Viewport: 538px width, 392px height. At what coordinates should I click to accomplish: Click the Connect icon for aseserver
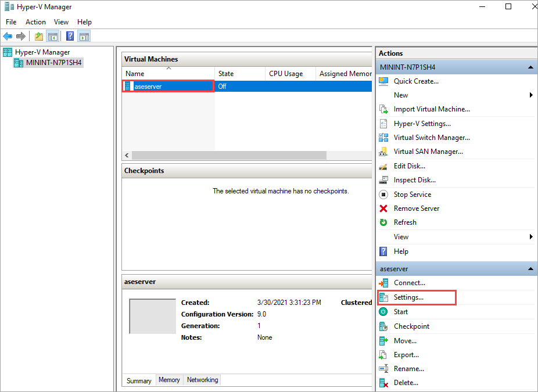383,282
